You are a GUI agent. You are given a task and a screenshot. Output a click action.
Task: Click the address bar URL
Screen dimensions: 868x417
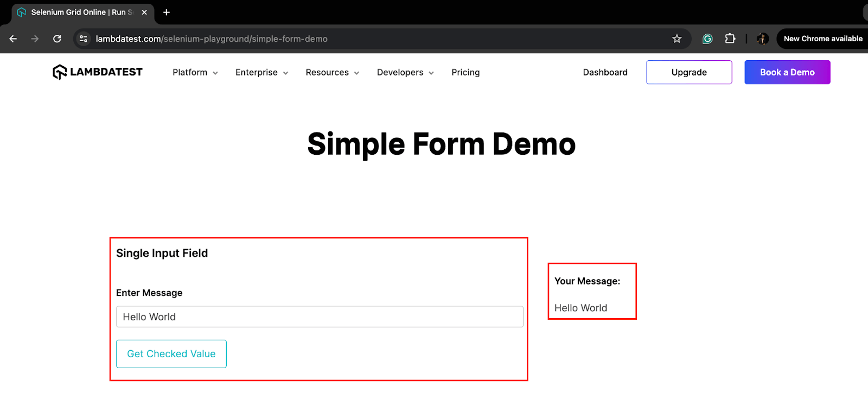click(x=212, y=39)
